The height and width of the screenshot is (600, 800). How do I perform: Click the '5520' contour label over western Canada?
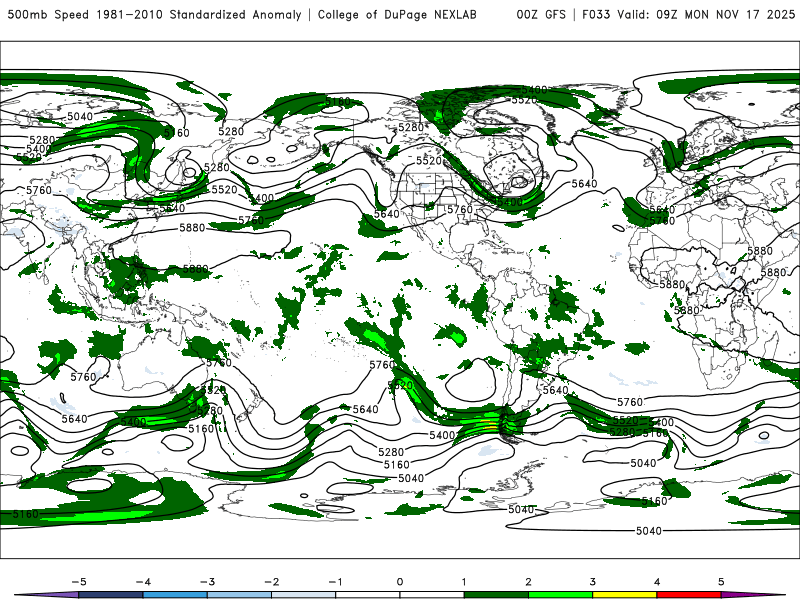point(429,161)
